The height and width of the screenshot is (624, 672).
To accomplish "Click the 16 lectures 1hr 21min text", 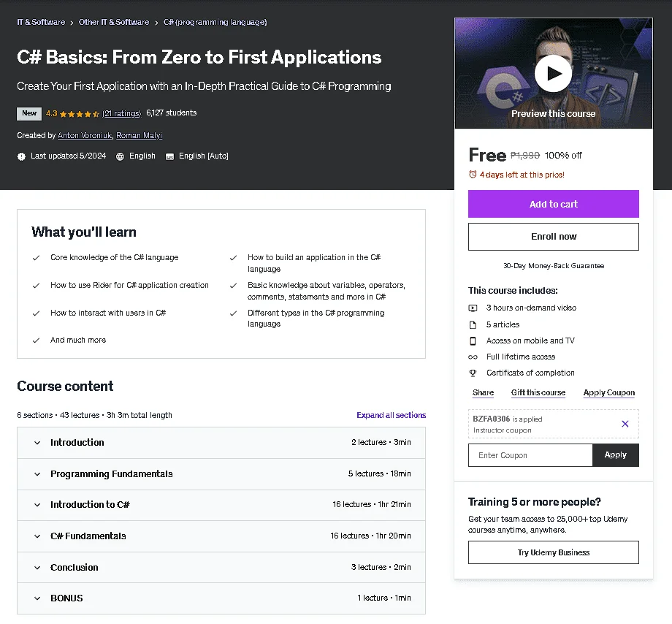I will point(372,505).
